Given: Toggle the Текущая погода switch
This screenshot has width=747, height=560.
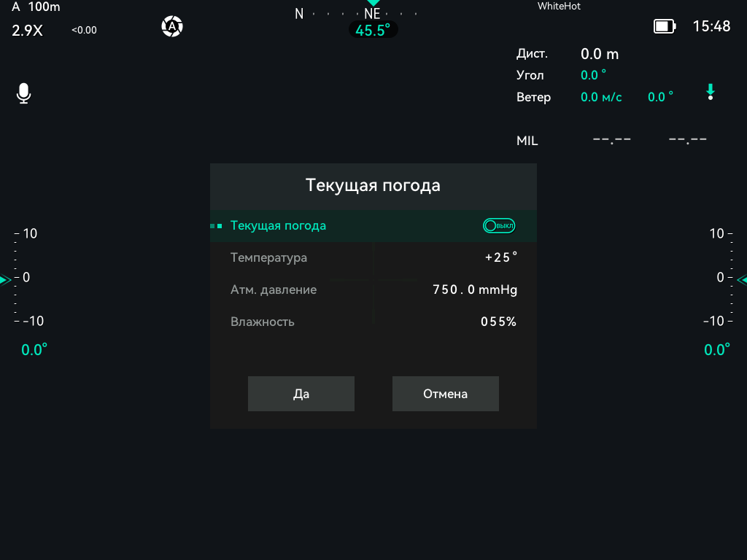Looking at the screenshot, I should [499, 226].
